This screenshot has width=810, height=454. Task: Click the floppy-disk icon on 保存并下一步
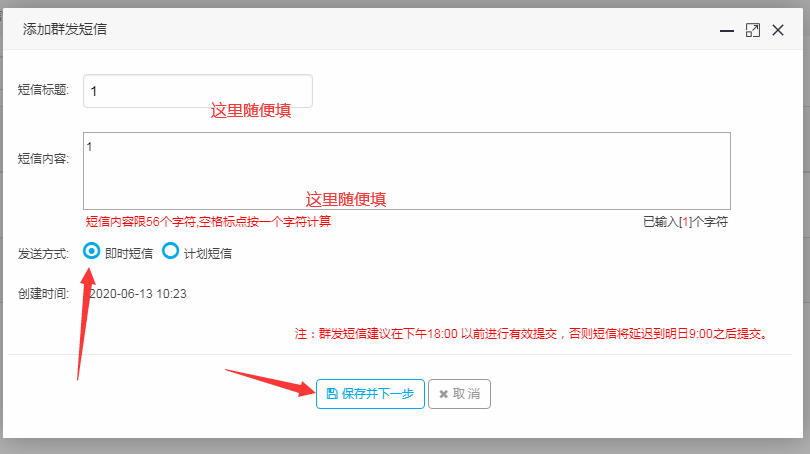point(332,394)
